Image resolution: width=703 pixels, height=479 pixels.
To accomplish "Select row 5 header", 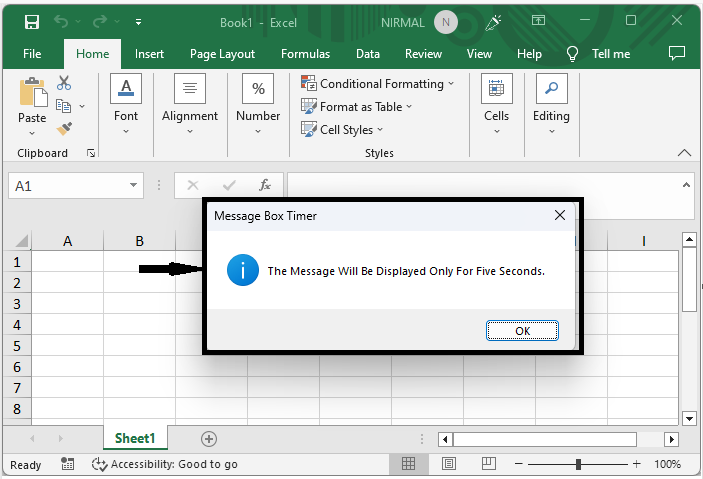I will [17, 346].
